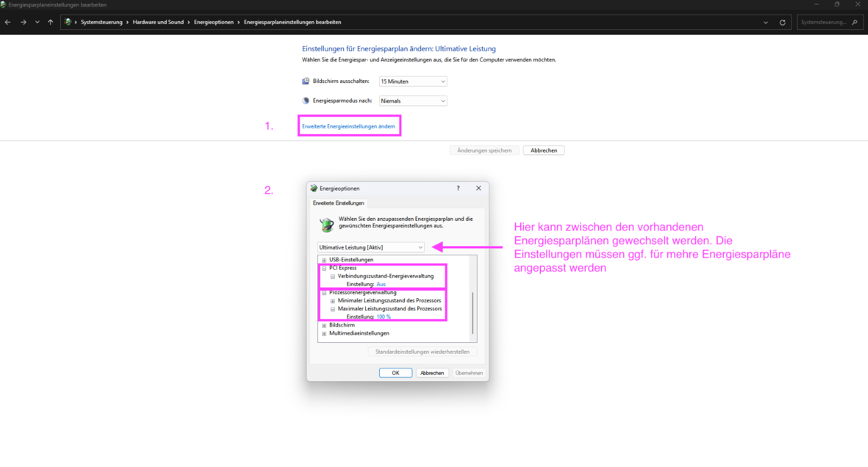Open the Ultimative Leistung plan dropdown
The image size is (868, 467).
pyautogui.click(x=371, y=247)
